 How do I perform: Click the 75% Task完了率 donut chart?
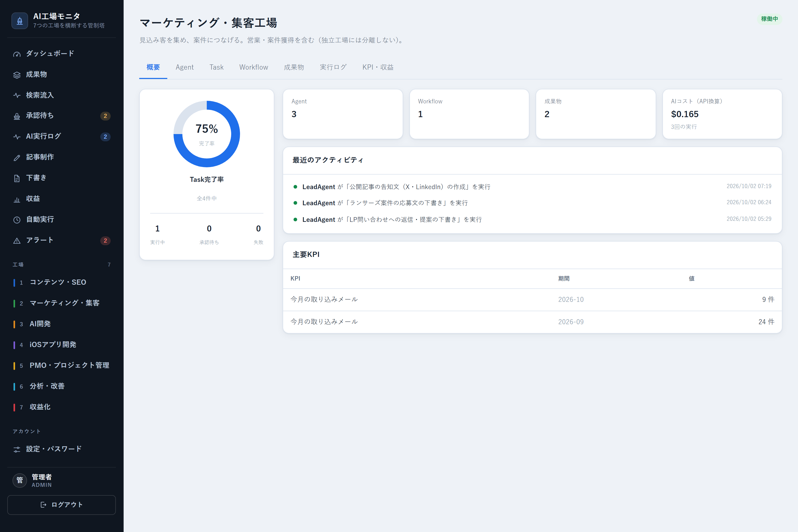pyautogui.click(x=207, y=134)
